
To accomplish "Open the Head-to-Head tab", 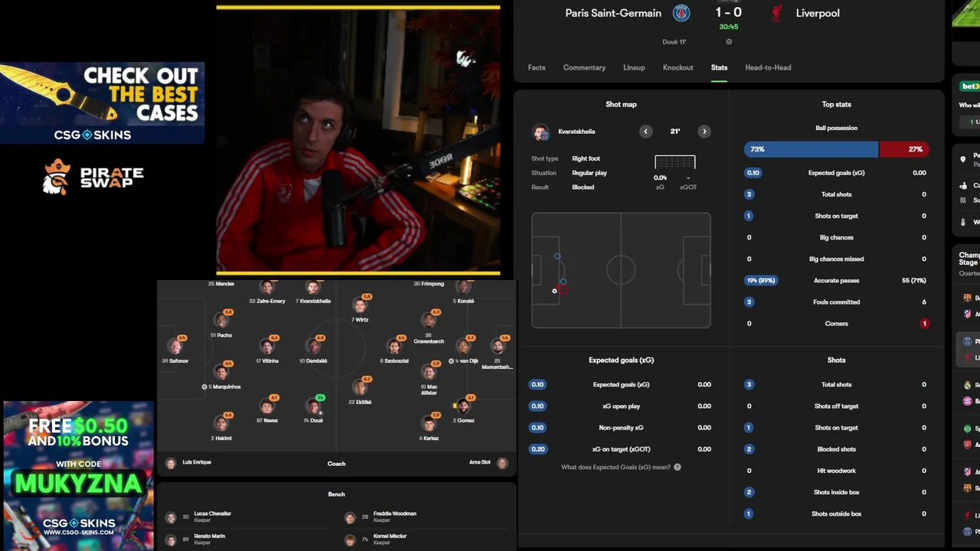I will click(x=768, y=67).
